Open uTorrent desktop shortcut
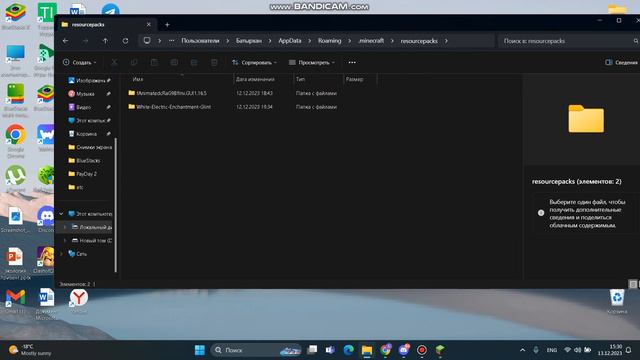Viewport: 640px width, 360px height. 16,178
